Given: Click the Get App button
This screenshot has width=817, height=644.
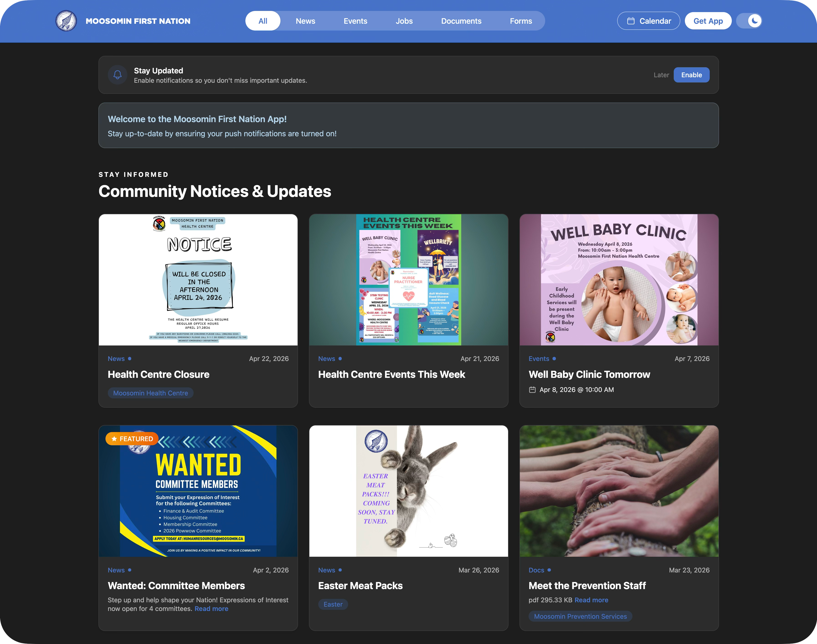Looking at the screenshot, I should [x=708, y=21].
